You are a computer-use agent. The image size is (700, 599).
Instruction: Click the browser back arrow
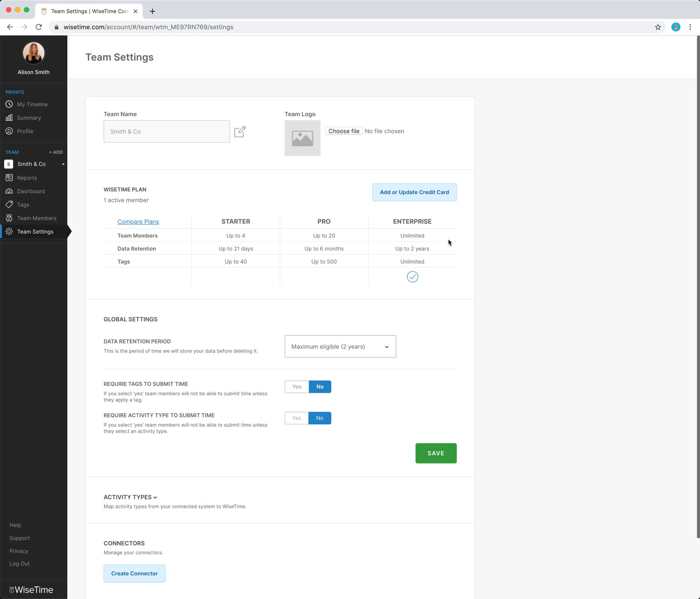10,27
